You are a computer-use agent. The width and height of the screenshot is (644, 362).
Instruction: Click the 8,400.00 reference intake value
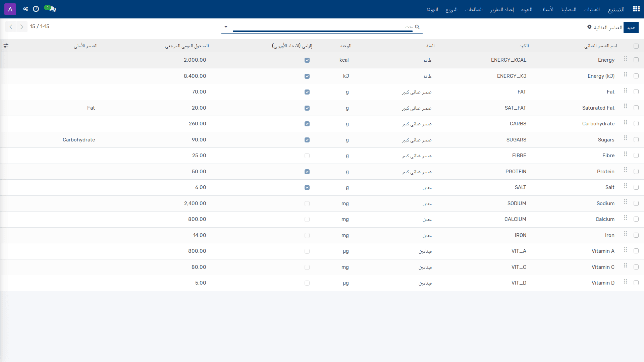tap(195, 76)
